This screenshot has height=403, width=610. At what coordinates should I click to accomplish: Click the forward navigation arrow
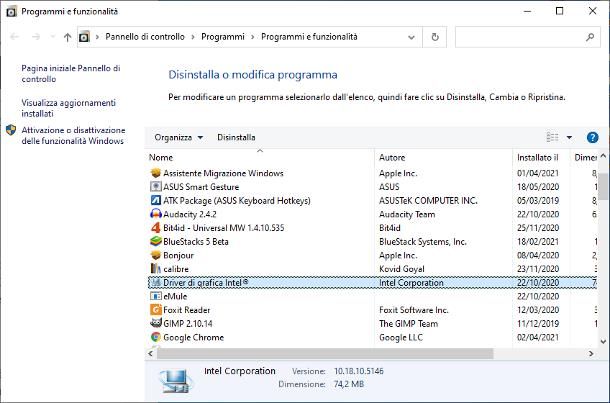(36, 37)
